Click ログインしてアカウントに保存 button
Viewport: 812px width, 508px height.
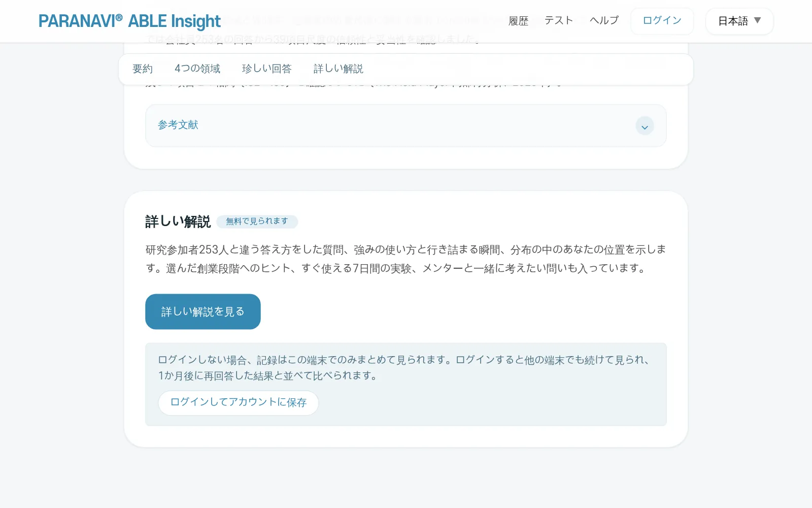point(239,403)
